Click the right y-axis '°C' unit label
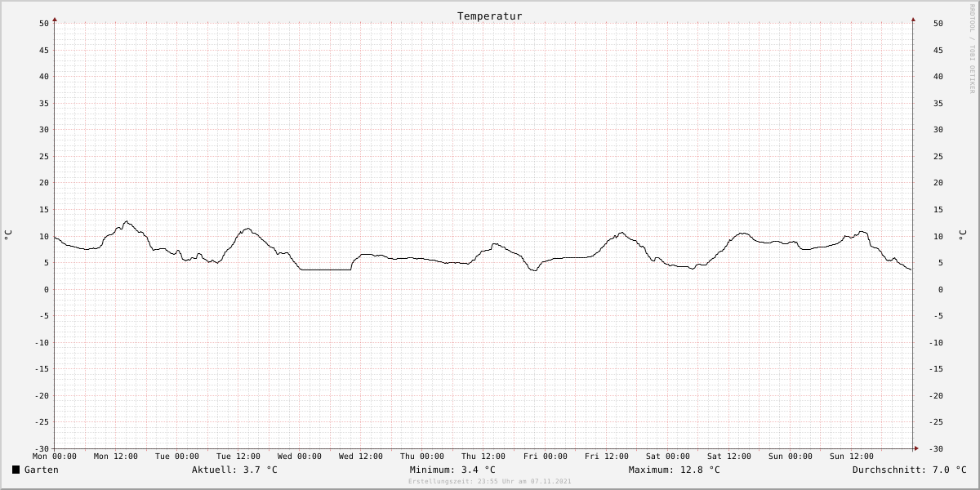The image size is (980, 490). click(x=962, y=235)
